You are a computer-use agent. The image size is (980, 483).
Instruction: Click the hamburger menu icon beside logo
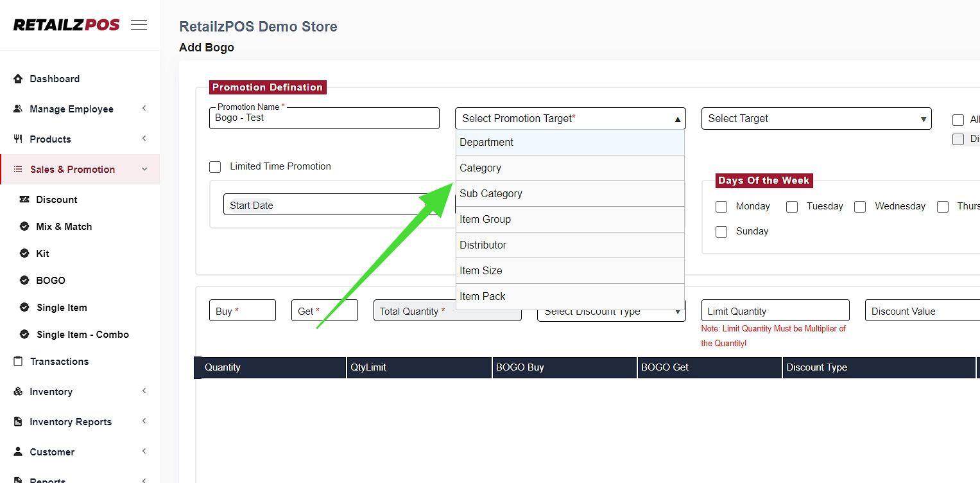139,25
